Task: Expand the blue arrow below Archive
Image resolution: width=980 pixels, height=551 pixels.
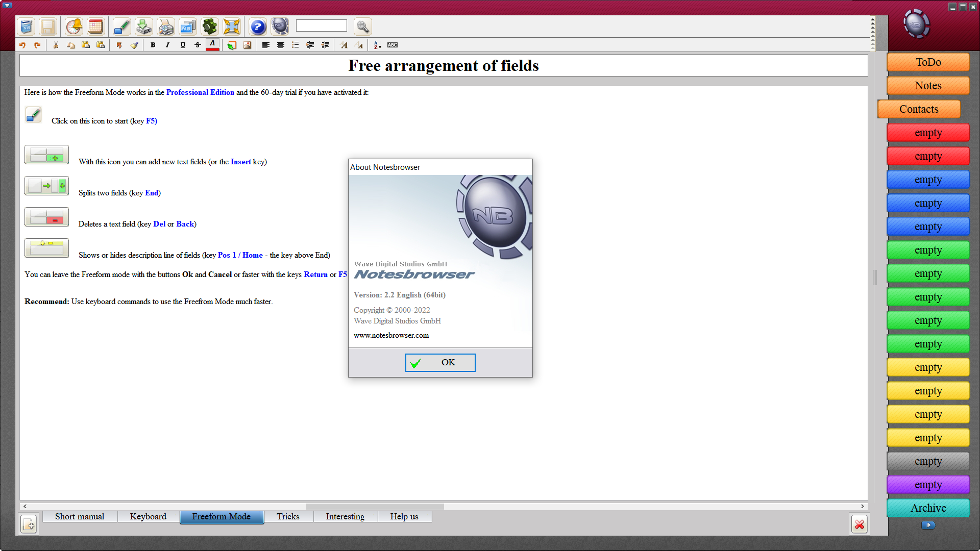Action: [928, 525]
